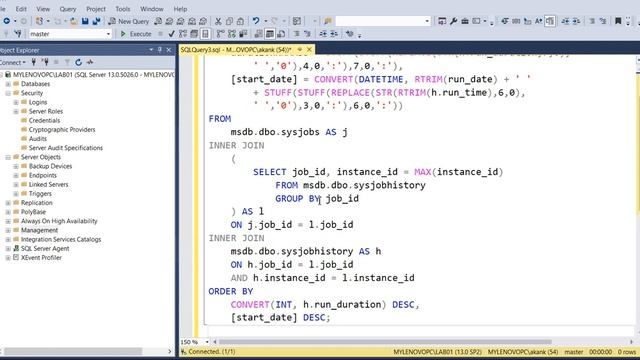Click the Display Estimated Execution Plan icon
Screen dimensions: 640x360
click(183, 34)
